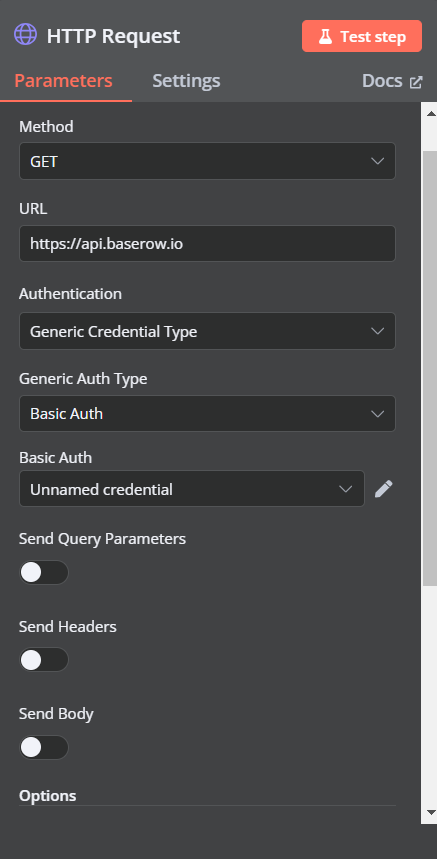This screenshot has height=859, width=437.
Task: Open the Method dropdown showing GET
Action: coord(207,161)
